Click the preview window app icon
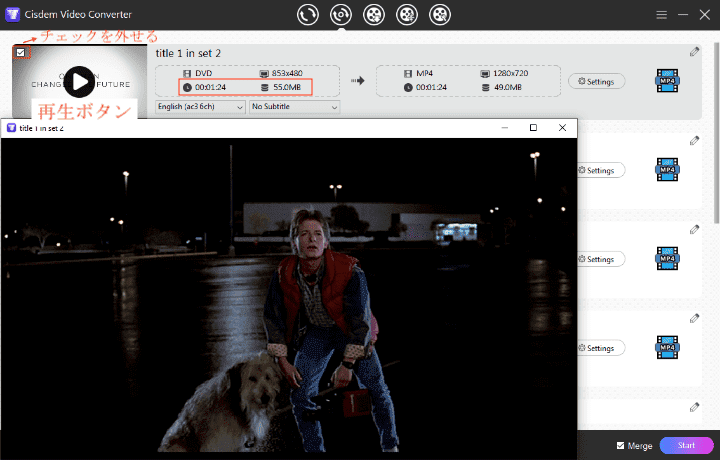This screenshot has height=460, width=720. 11,128
